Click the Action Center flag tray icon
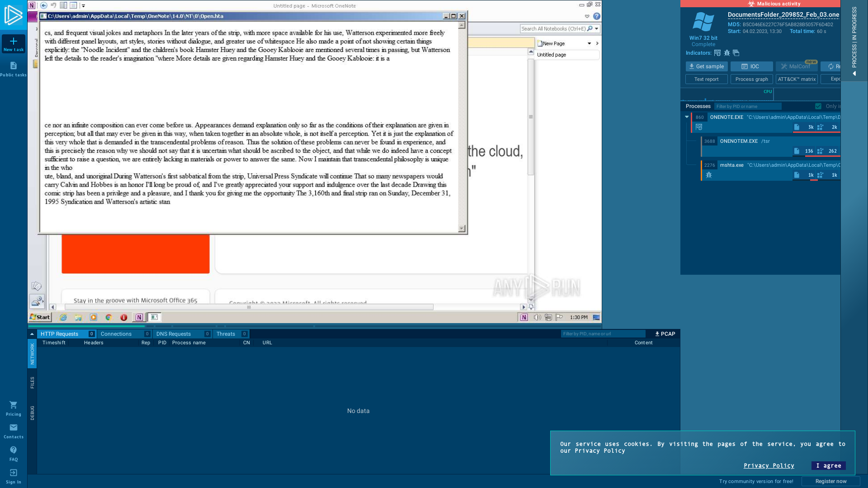Screen dimensions: 868x488 559,317
